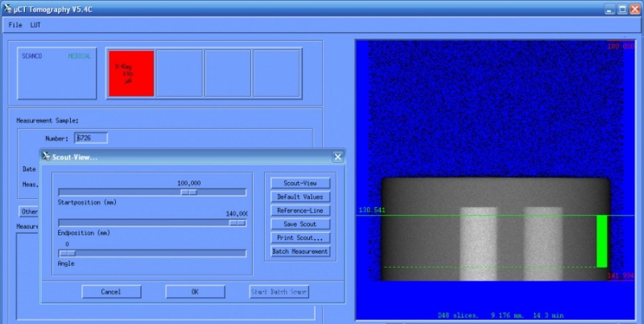Maximize the µCT Tomography window
Viewport: 644px width, 324px height.
pyautogui.click(x=622, y=9)
